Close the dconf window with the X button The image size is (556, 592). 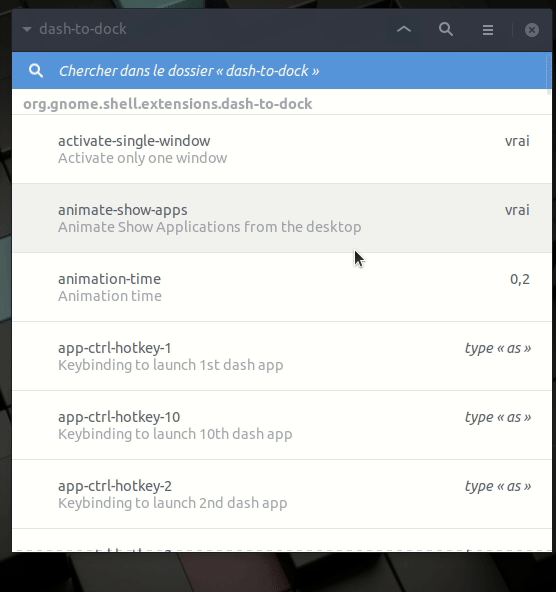(531, 30)
